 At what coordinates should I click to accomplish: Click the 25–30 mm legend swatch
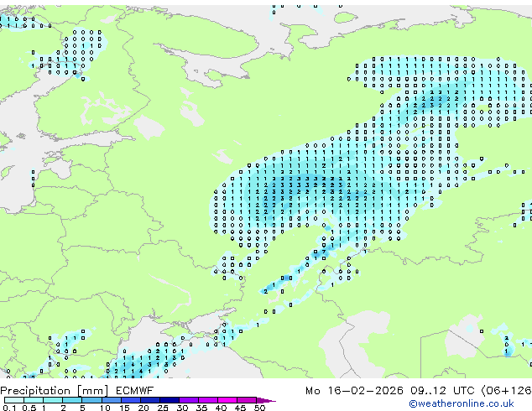[x=169, y=400]
